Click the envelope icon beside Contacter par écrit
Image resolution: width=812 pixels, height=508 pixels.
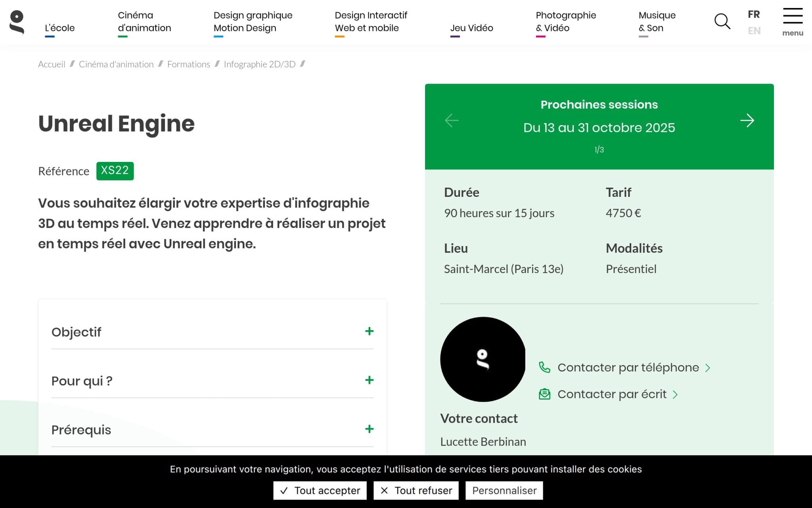click(x=544, y=394)
